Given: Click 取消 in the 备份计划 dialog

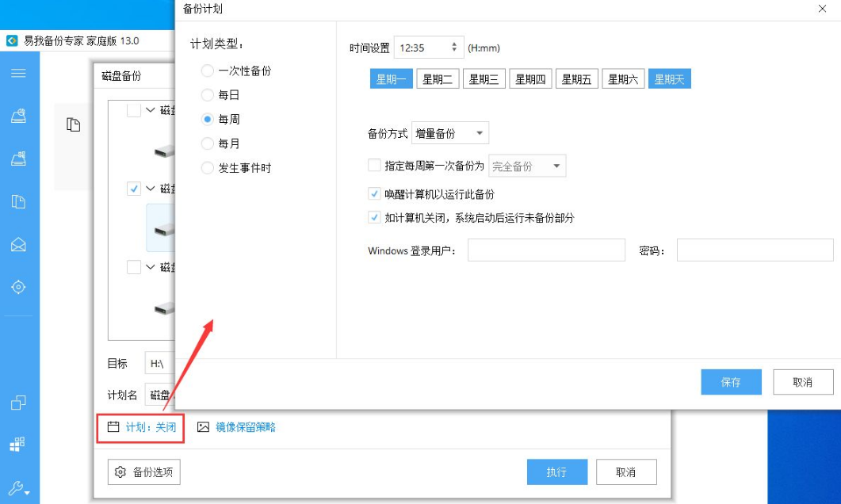Looking at the screenshot, I should (x=803, y=382).
